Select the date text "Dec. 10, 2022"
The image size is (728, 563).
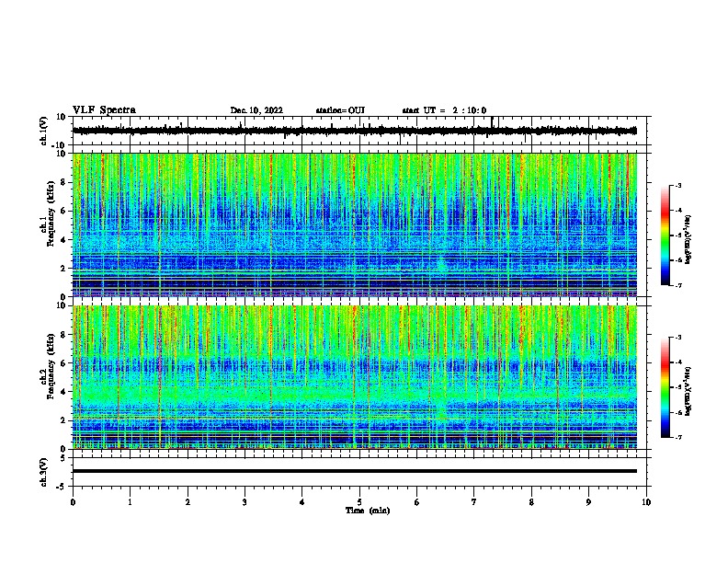point(256,110)
